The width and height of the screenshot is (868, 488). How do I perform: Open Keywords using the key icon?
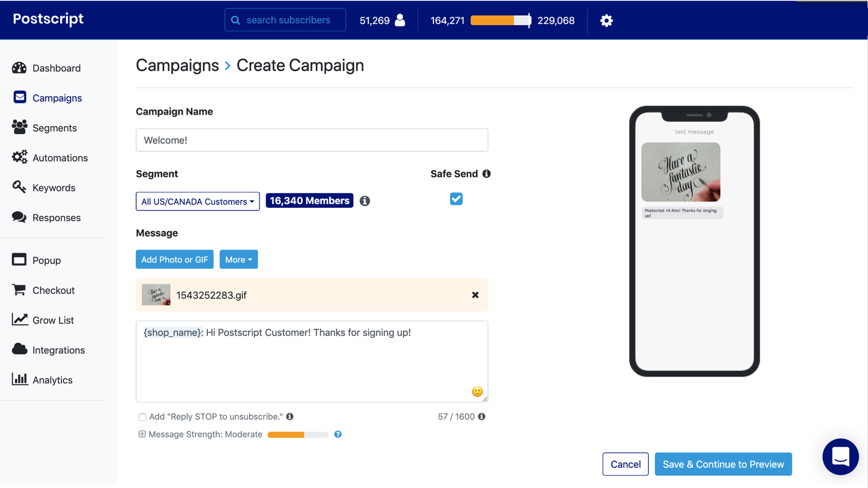pos(20,187)
